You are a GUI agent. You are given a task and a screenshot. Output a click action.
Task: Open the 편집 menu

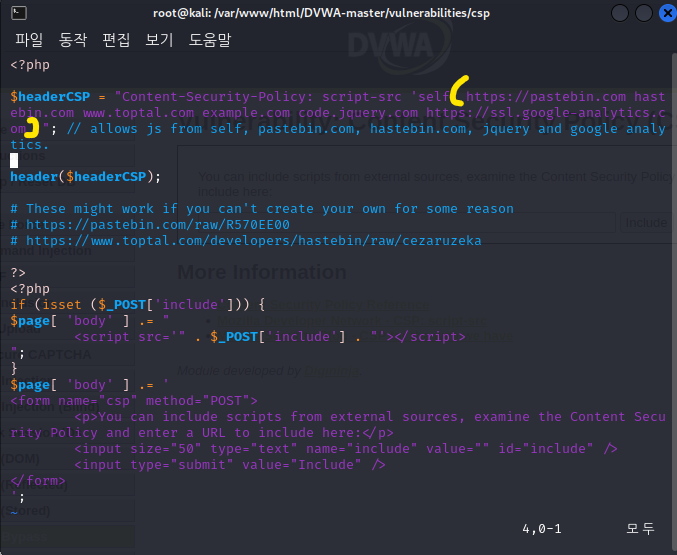click(x=116, y=40)
